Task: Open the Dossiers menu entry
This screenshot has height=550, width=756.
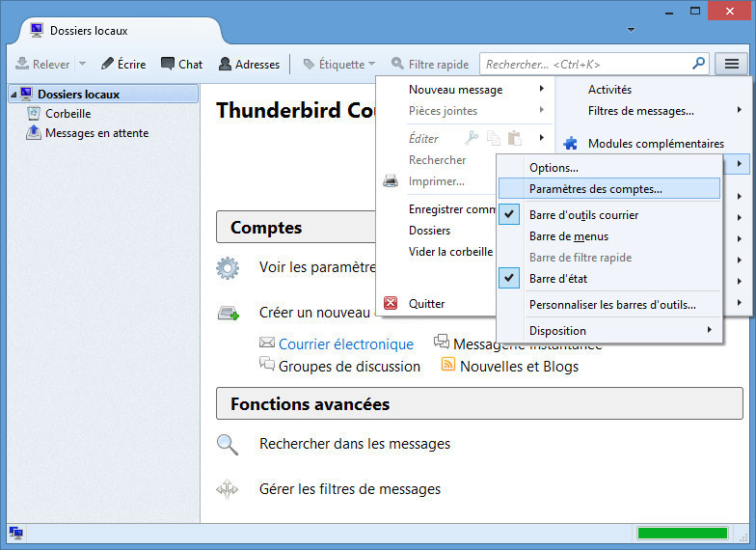Action: [x=430, y=231]
